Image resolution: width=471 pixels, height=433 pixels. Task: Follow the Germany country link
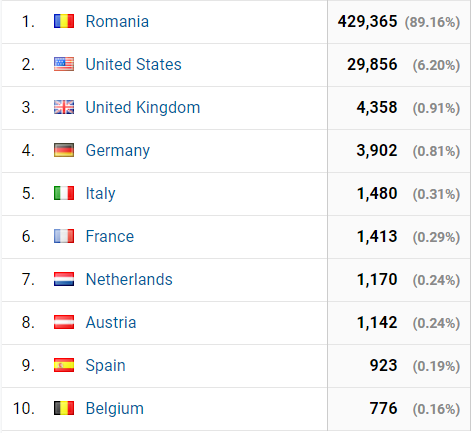[x=118, y=151]
